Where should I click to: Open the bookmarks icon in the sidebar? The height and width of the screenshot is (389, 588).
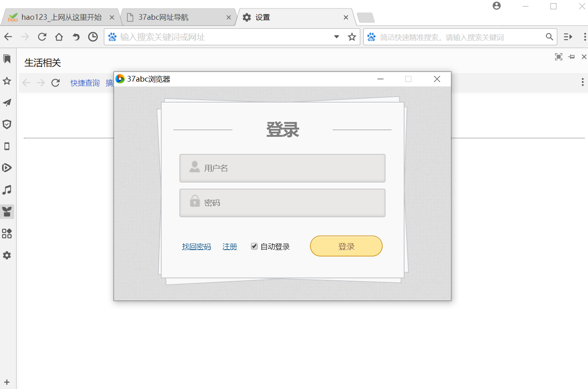(7, 59)
